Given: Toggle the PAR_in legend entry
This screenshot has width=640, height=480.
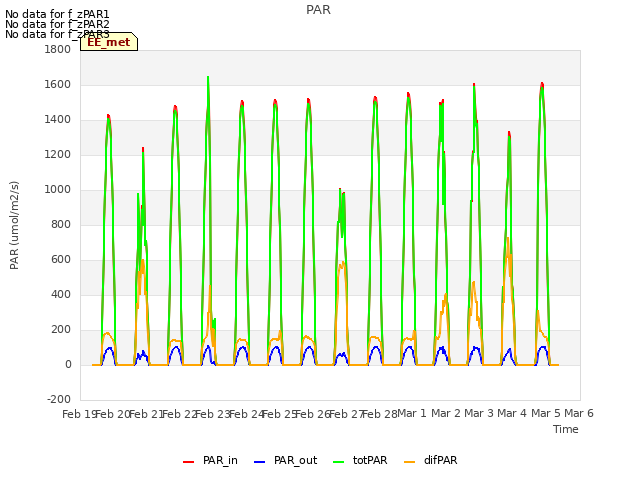Looking at the screenshot, I should click(x=211, y=460).
